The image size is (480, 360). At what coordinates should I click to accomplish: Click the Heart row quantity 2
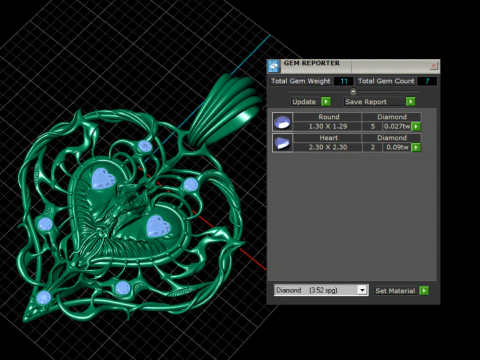tap(373, 147)
